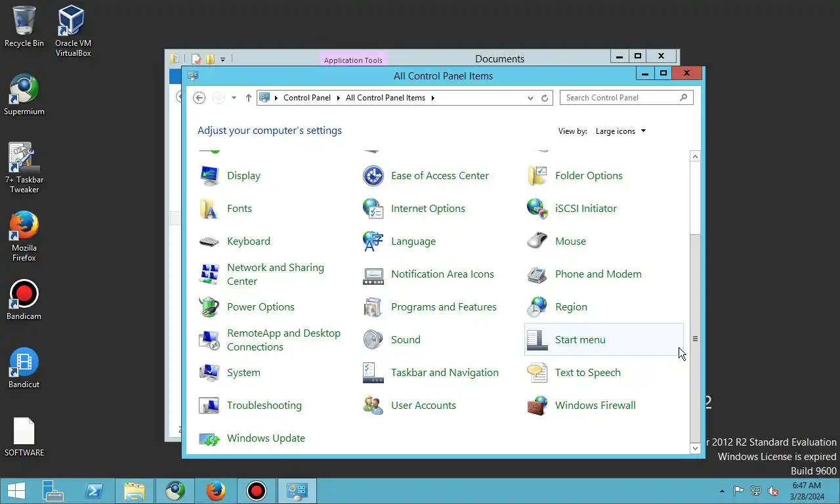Expand the Control Panel breadcrumb arrow
The width and height of the screenshot is (840, 504).
(x=339, y=98)
